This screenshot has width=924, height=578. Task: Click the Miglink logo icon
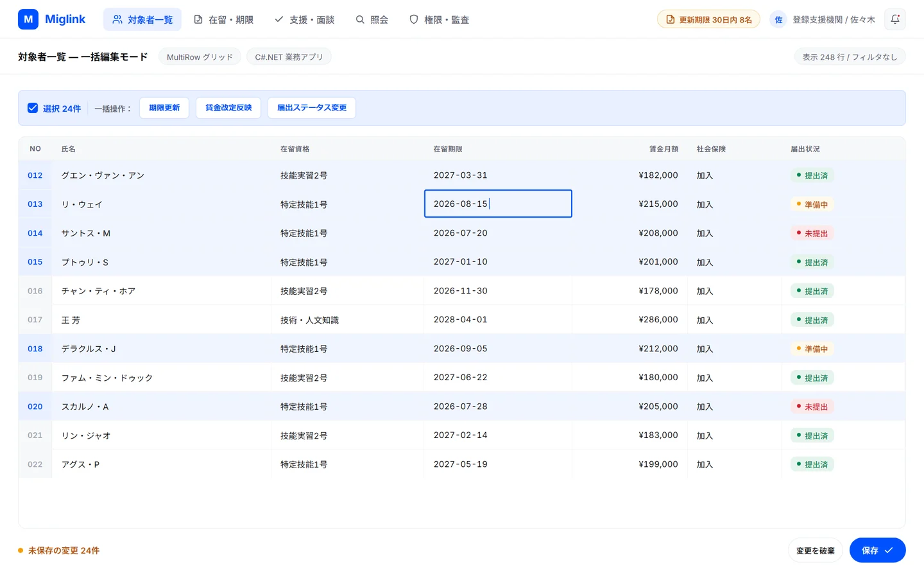pyautogui.click(x=28, y=19)
